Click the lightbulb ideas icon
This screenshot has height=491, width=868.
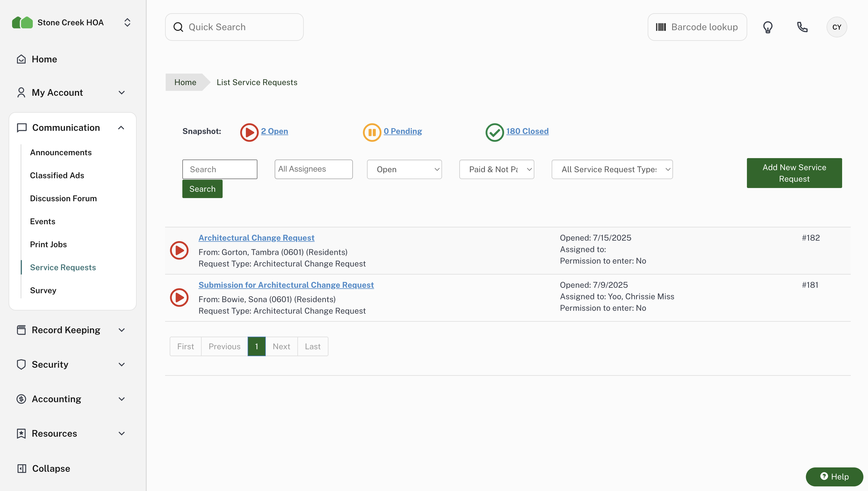(x=767, y=27)
